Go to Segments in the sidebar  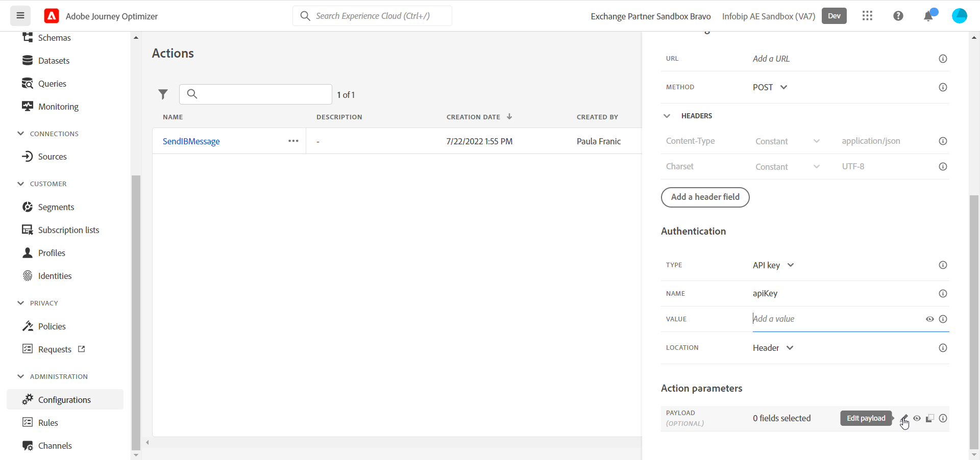[56, 207]
